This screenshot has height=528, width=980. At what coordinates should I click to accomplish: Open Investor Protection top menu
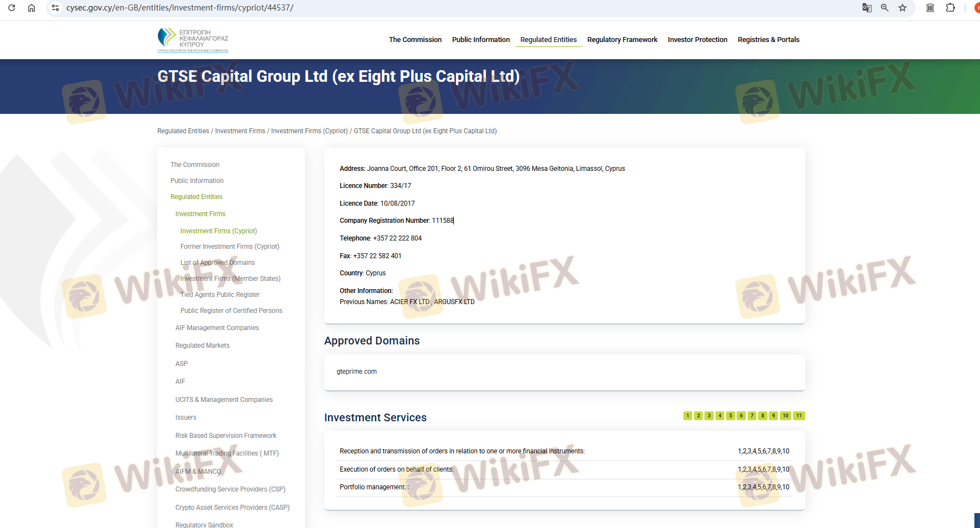[698, 40]
